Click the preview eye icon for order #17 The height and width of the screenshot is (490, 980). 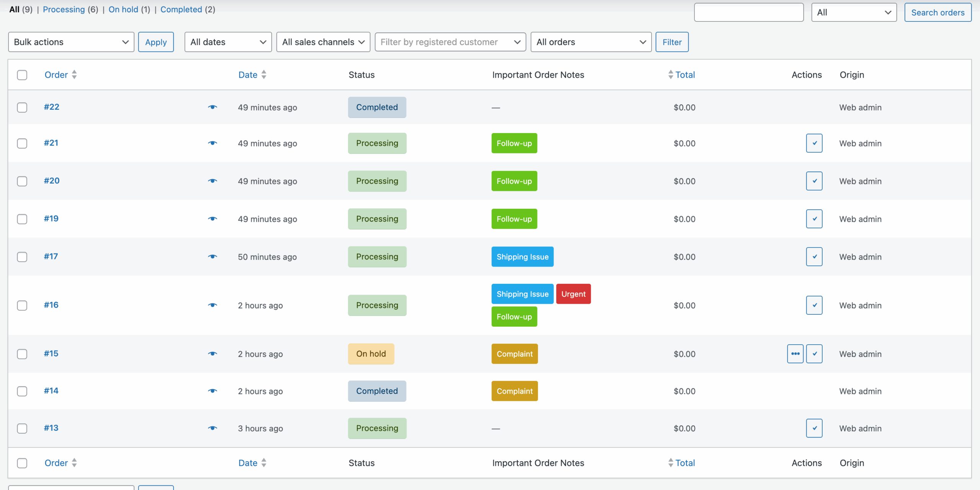point(212,257)
